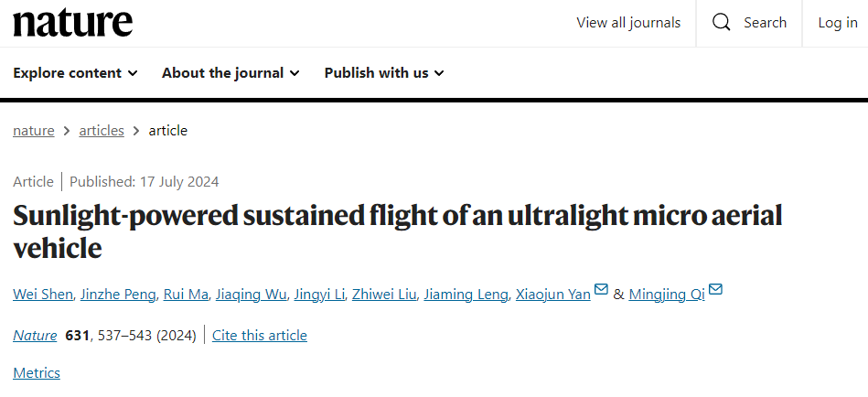Image resolution: width=868 pixels, height=397 pixels.
Task: Click the envelope icon beside Xiaojun Yan
Action: tap(601, 290)
